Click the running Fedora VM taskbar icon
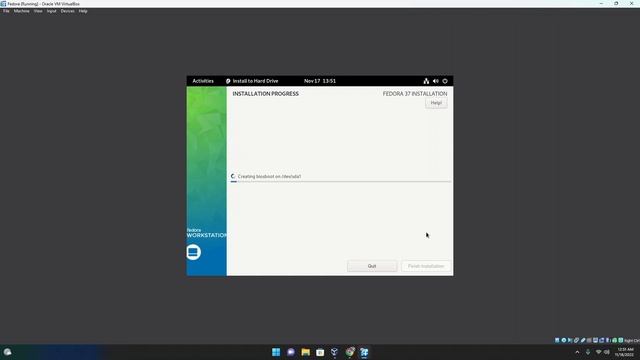The image size is (640, 360). (364, 352)
